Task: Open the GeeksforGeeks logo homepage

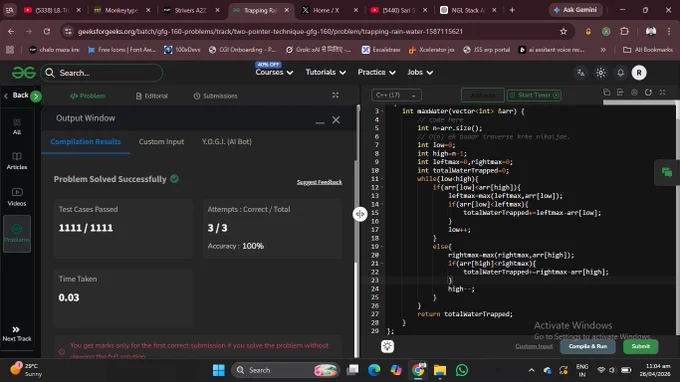Action: pyautogui.click(x=23, y=72)
